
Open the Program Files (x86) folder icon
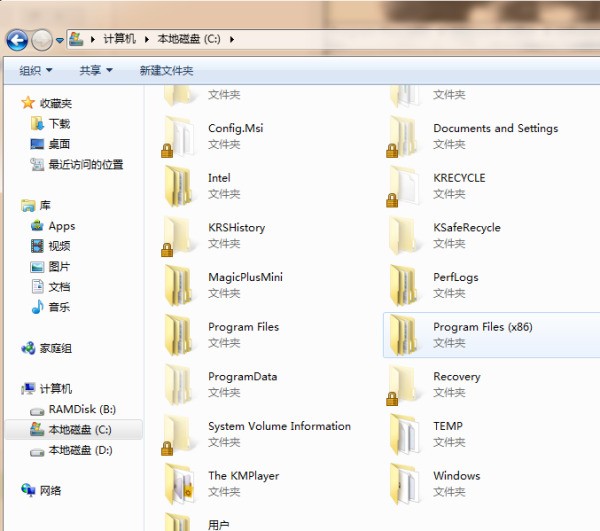(404, 335)
